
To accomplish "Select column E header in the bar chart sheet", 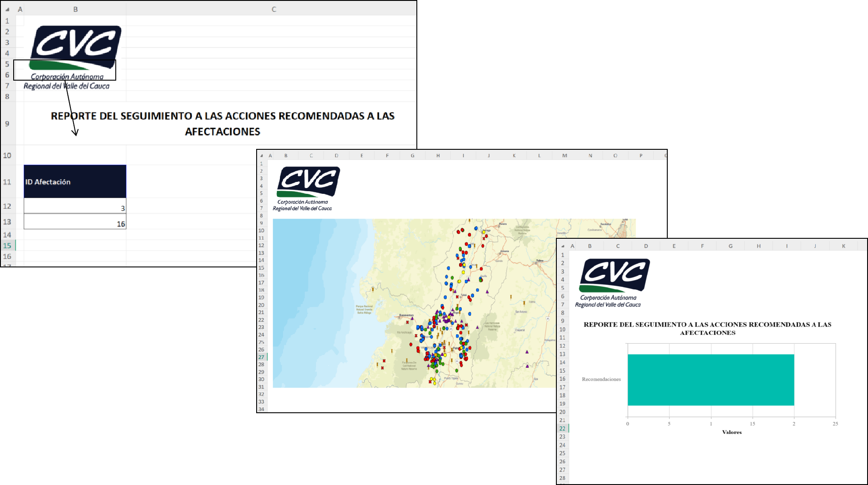I will 674,246.
